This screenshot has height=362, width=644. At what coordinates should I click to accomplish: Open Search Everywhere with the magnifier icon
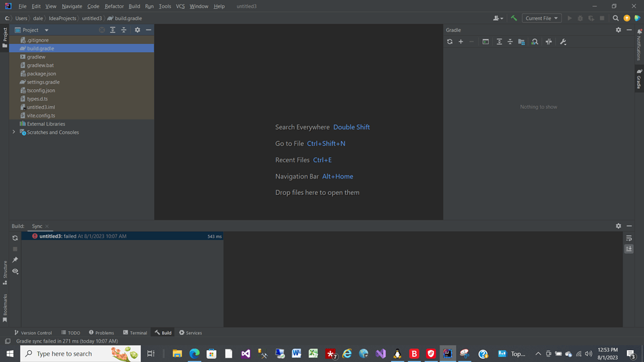pos(616,18)
